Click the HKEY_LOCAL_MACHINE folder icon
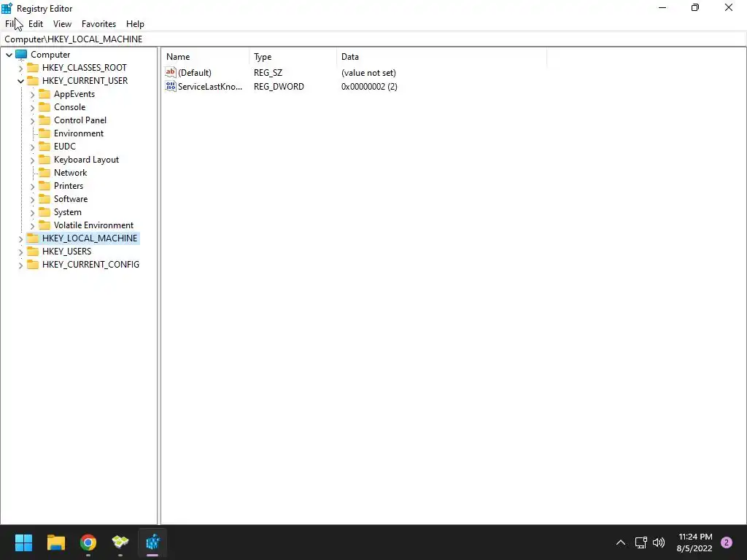The height and width of the screenshot is (560, 747). [x=33, y=238]
